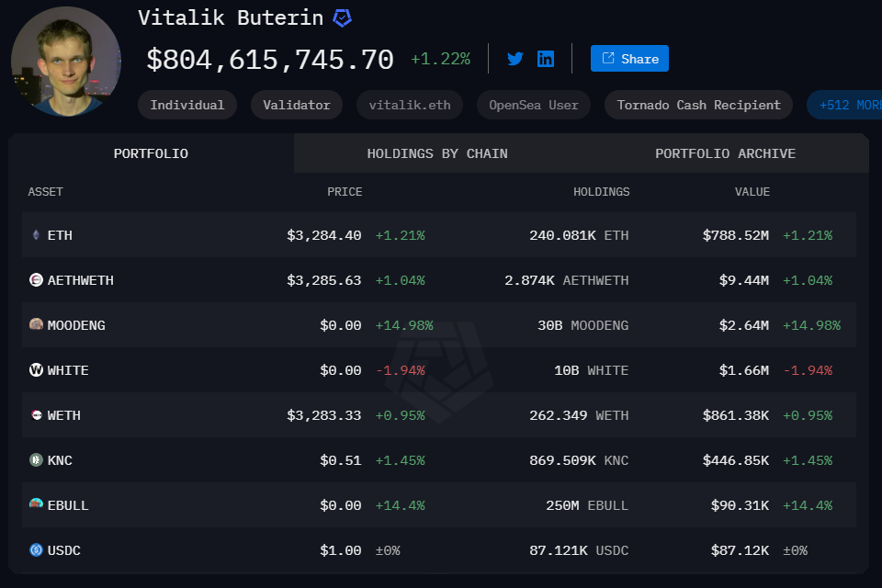Click the ETH value $788.52M
882x588 pixels.
[736, 235]
